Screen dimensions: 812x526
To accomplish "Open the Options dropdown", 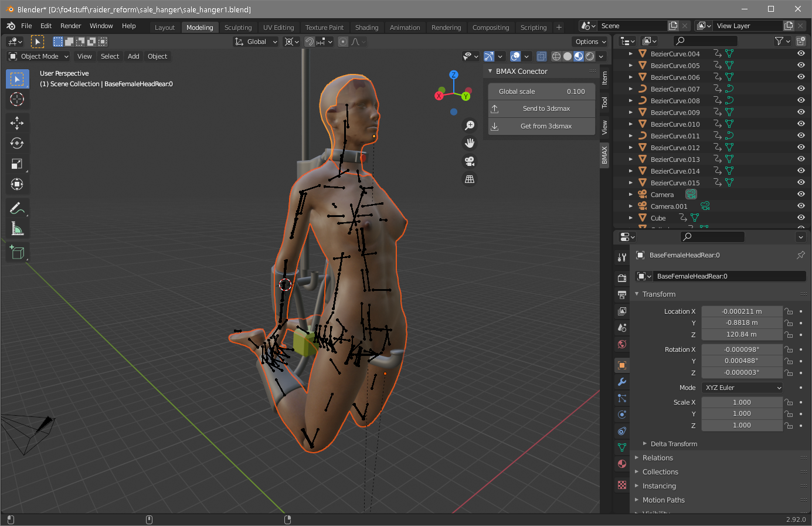I will pos(590,42).
